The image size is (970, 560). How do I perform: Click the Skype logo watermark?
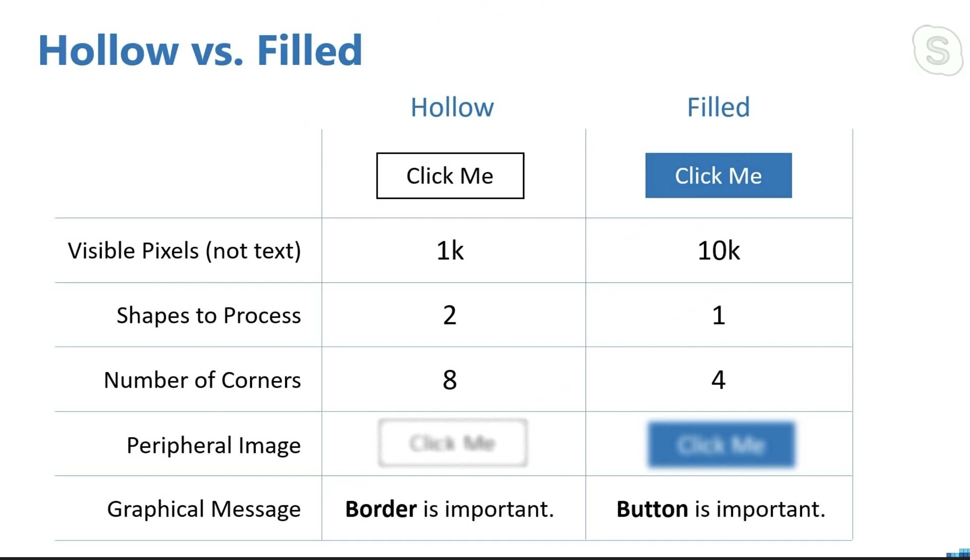(938, 50)
